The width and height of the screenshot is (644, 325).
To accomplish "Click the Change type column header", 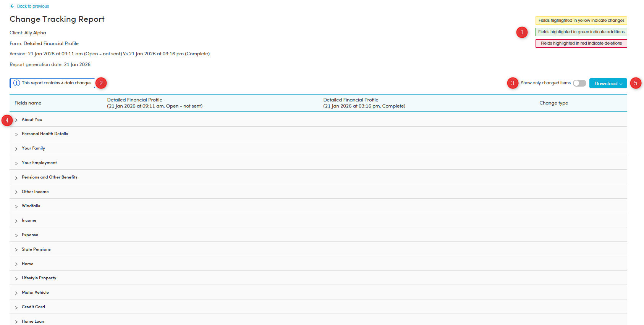I will 553,103.
